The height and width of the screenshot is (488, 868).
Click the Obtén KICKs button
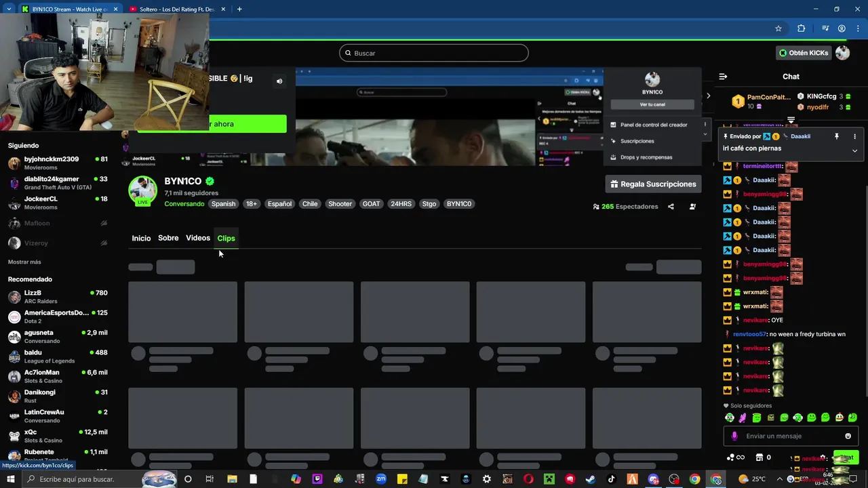point(804,53)
